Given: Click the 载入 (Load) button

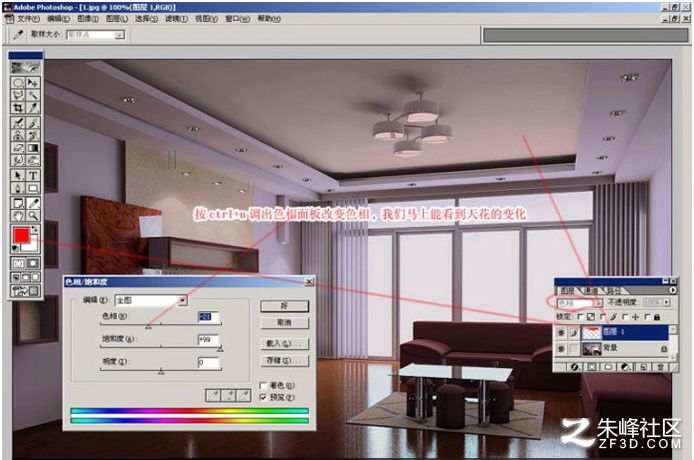Looking at the screenshot, I should click(285, 344).
